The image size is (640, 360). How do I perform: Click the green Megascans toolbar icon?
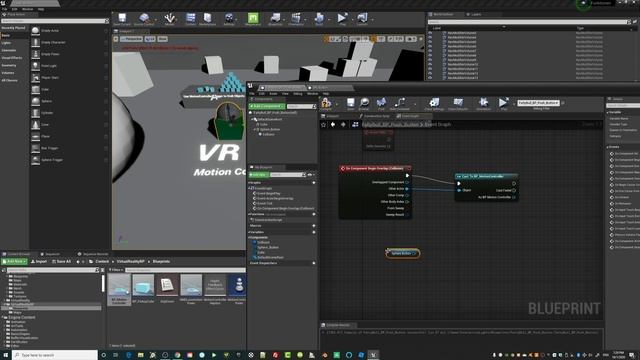(253, 19)
